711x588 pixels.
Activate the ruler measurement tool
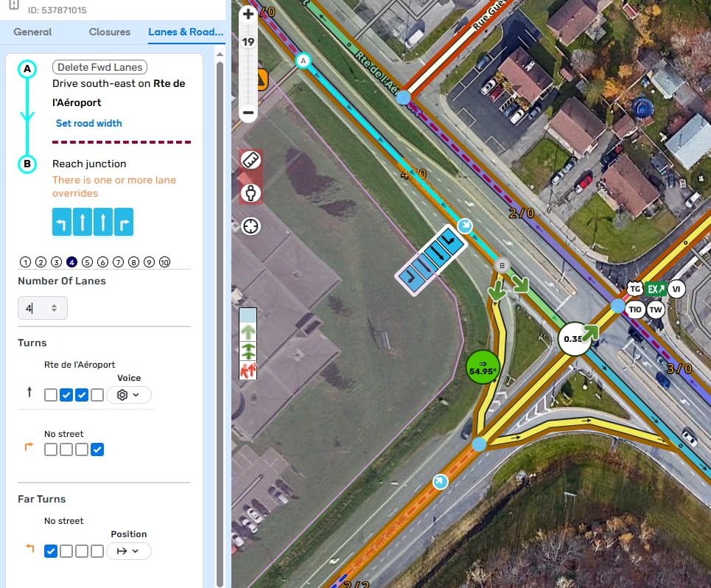pyautogui.click(x=251, y=161)
